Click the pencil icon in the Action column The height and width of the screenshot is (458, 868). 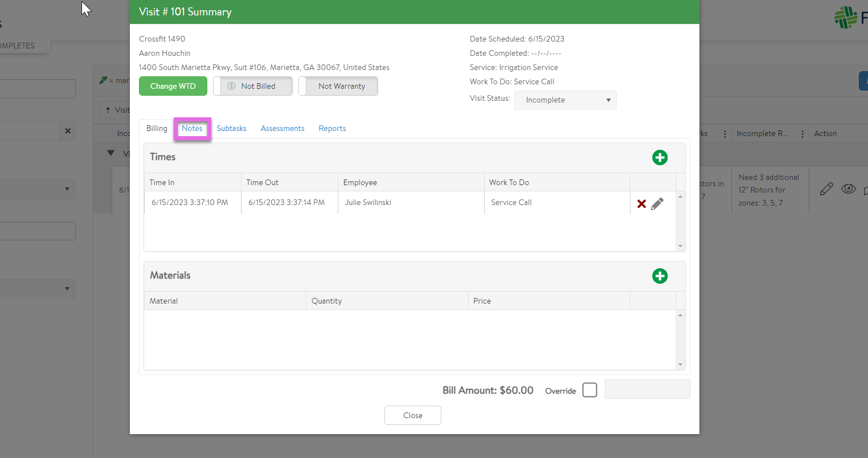coord(826,189)
